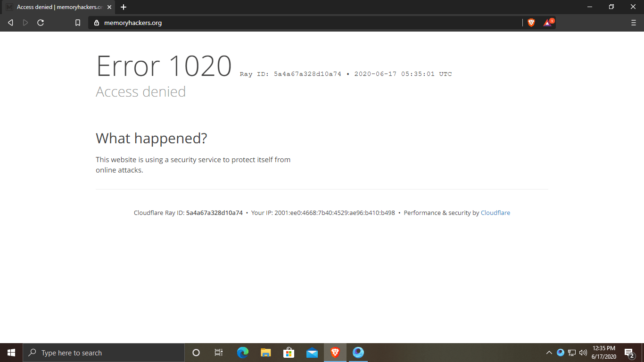
Task: Open Brave Rewards triangle icon
Action: tap(548, 23)
